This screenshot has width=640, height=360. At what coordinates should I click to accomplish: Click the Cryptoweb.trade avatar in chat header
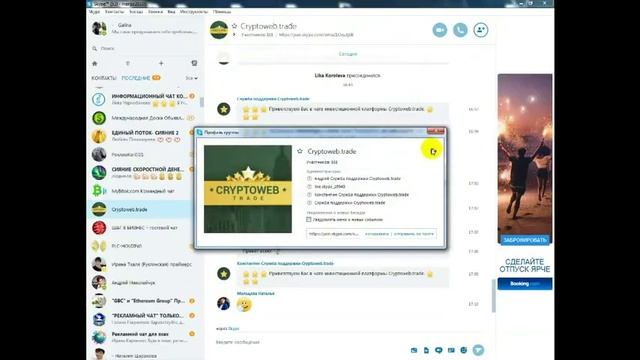[219, 30]
